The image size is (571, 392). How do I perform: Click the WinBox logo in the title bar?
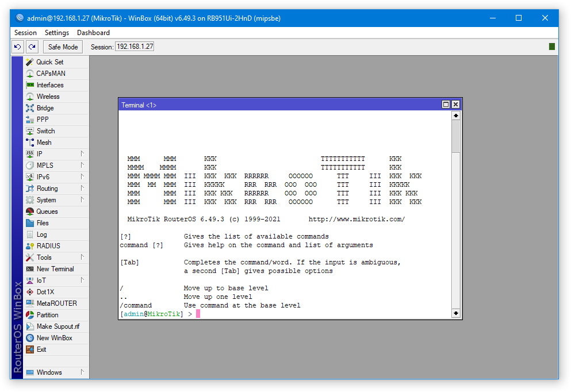(x=20, y=18)
